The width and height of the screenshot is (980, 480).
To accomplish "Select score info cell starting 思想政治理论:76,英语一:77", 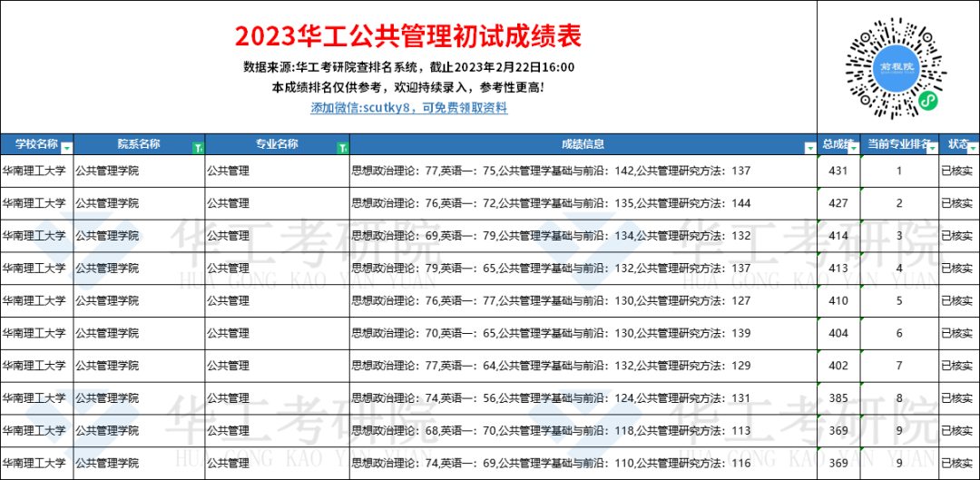I will coord(583,300).
